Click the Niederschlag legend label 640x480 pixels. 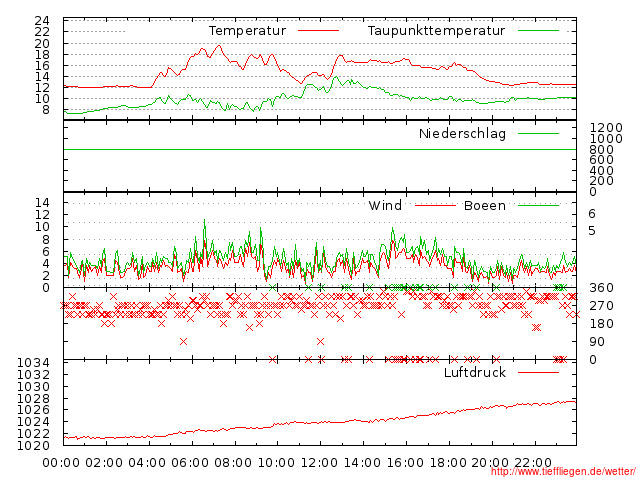coord(462,133)
